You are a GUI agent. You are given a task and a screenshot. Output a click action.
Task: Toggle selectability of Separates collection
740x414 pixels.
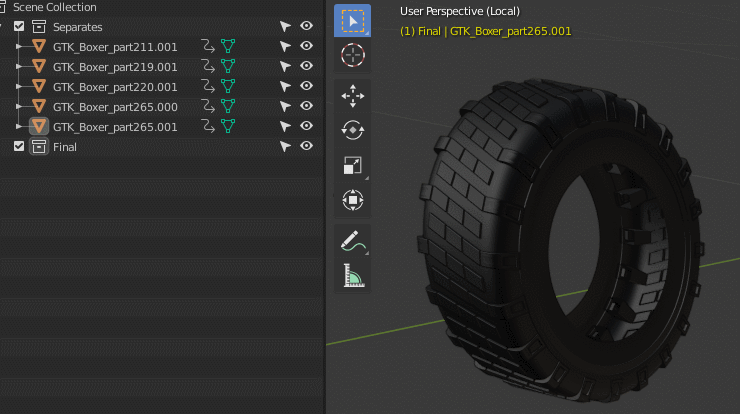coord(285,26)
